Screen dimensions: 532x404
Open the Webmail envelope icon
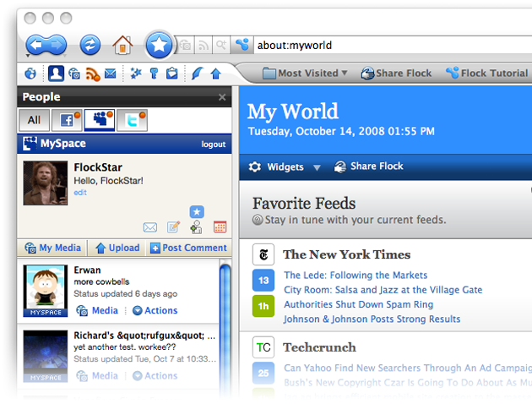tap(111, 74)
